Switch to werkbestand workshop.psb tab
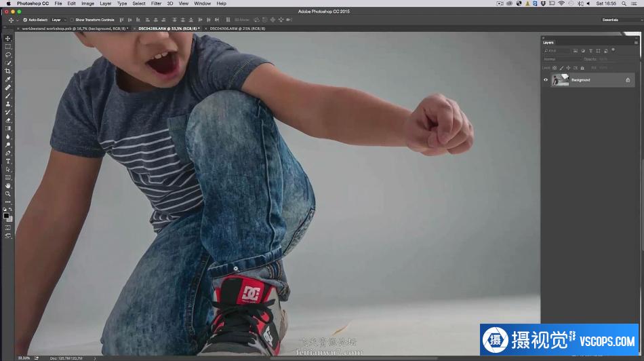 pyautogui.click(x=75, y=28)
